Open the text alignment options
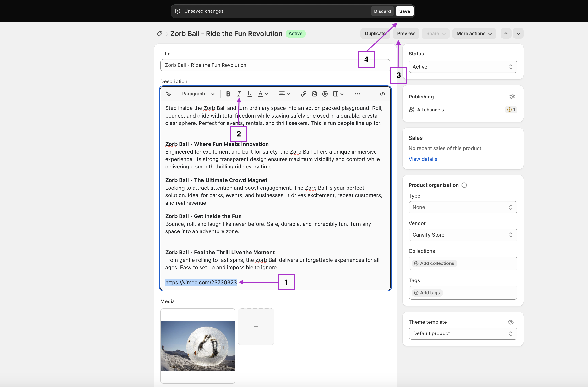 click(x=284, y=94)
